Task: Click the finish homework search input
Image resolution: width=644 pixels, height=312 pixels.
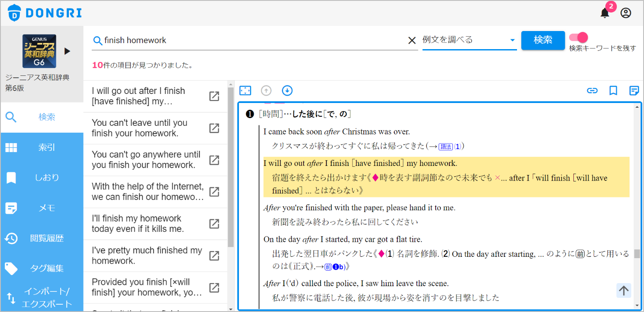Action: [x=254, y=40]
